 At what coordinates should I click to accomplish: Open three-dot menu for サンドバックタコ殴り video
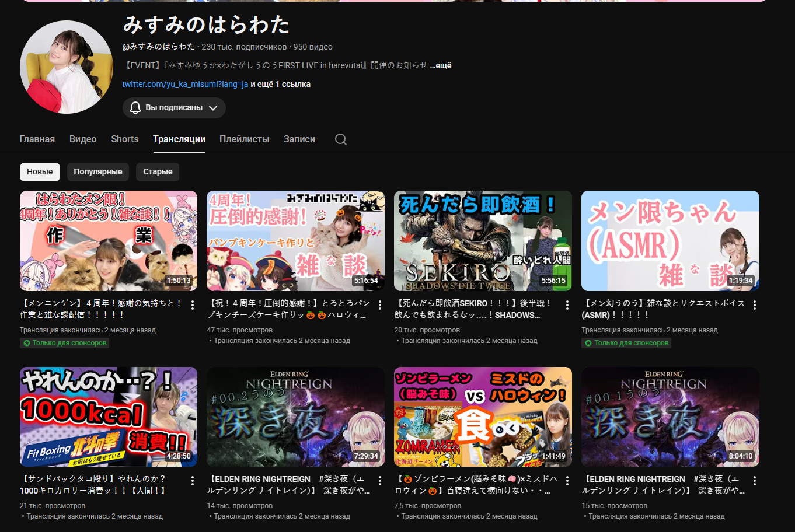click(193, 481)
